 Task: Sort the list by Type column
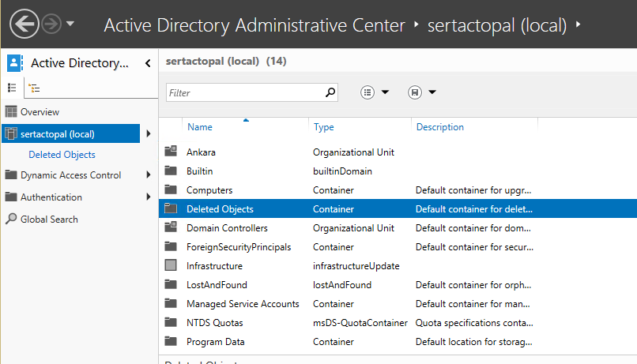pos(324,127)
